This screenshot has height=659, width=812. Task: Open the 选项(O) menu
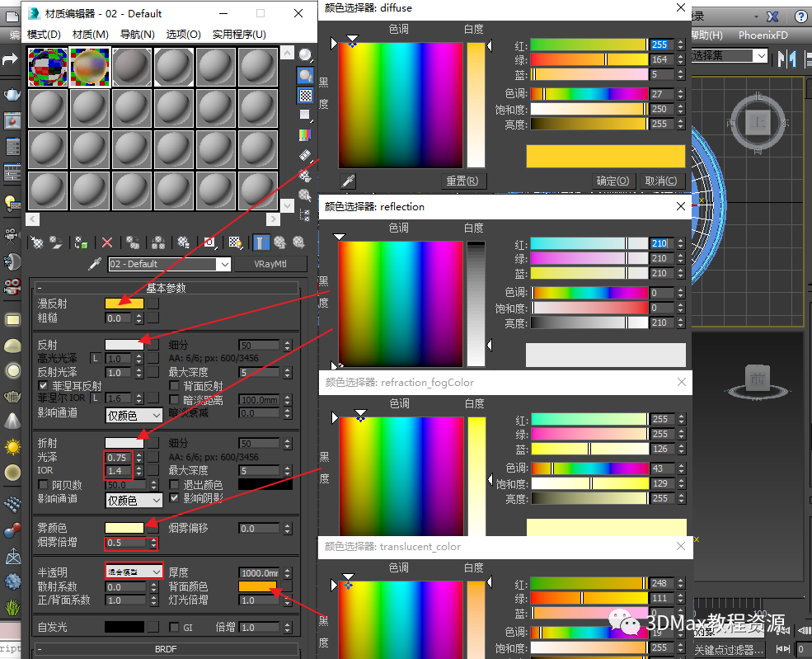[183, 34]
